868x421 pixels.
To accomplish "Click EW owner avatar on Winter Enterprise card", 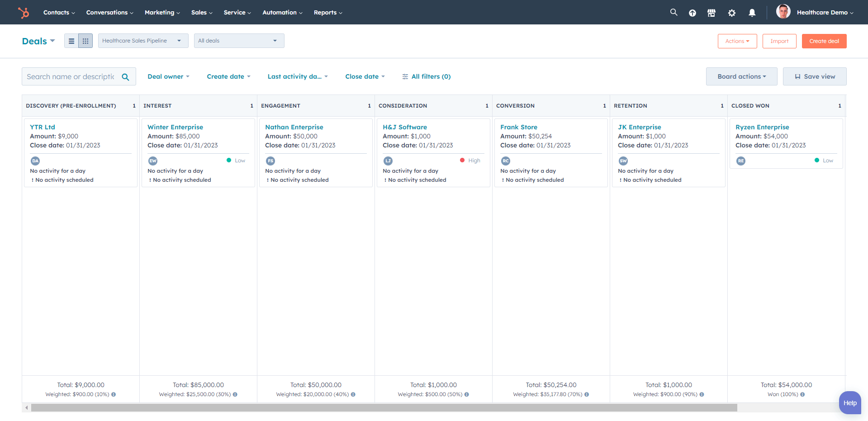I will [x=153, y=161].
